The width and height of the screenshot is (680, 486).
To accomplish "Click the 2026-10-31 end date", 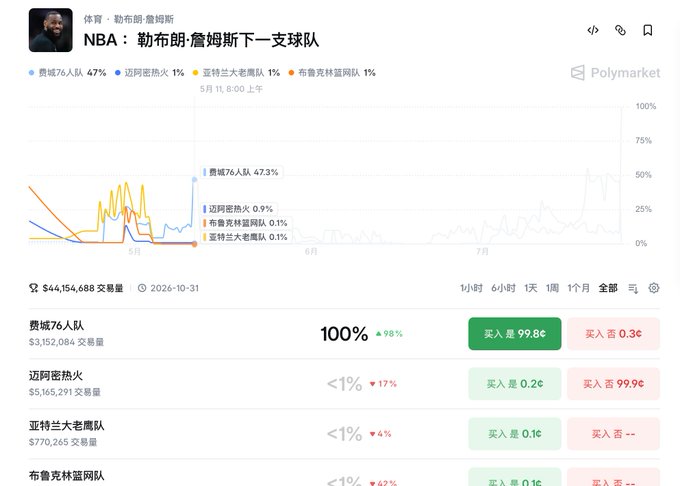I will click(174, 288).
